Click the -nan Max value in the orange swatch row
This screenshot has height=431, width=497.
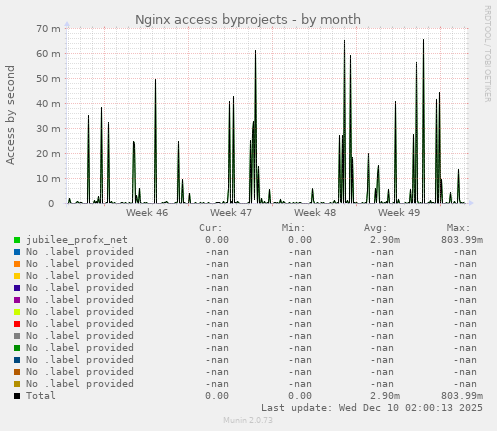tap(465, 264)
